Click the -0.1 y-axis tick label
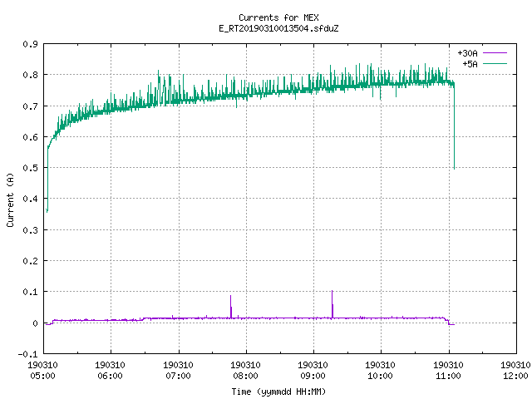 coord(27,354)
